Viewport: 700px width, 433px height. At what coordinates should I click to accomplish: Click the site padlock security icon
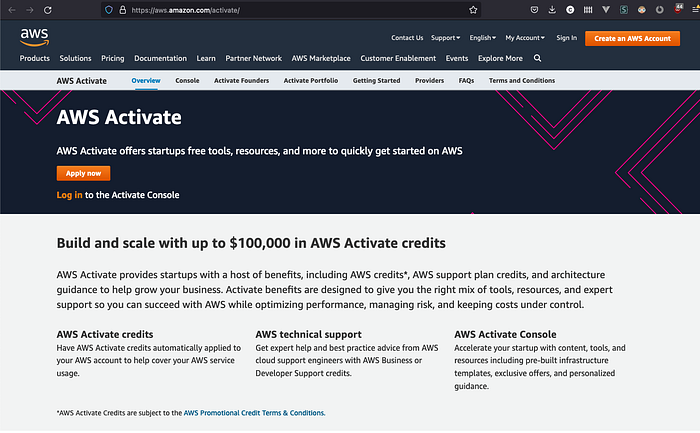pyautogui.click(x=122, y=10)
